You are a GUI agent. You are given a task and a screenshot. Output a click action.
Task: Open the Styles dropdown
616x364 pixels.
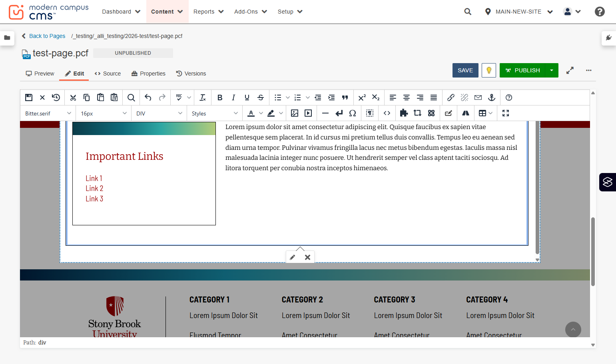coord(215,113)
